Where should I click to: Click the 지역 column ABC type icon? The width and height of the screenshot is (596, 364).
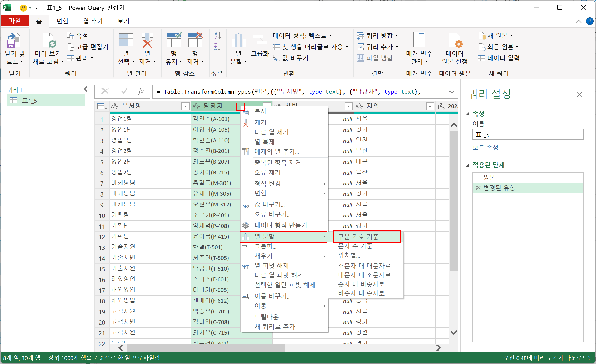click(359, 106)
